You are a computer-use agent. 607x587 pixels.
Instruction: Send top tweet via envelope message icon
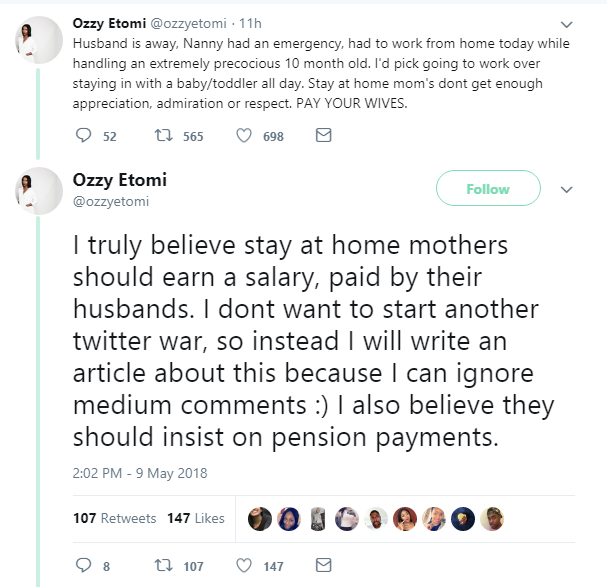pyautogui.click(x=323, y=136)
